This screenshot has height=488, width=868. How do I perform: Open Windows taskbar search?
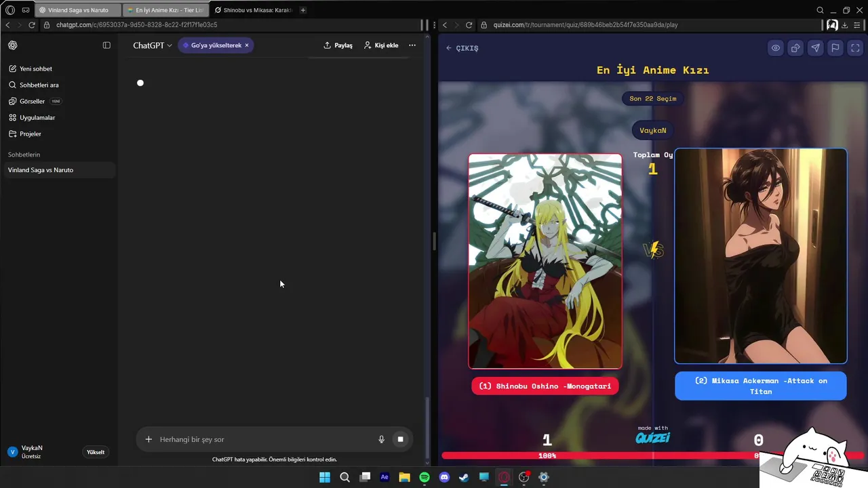point(344,477)
